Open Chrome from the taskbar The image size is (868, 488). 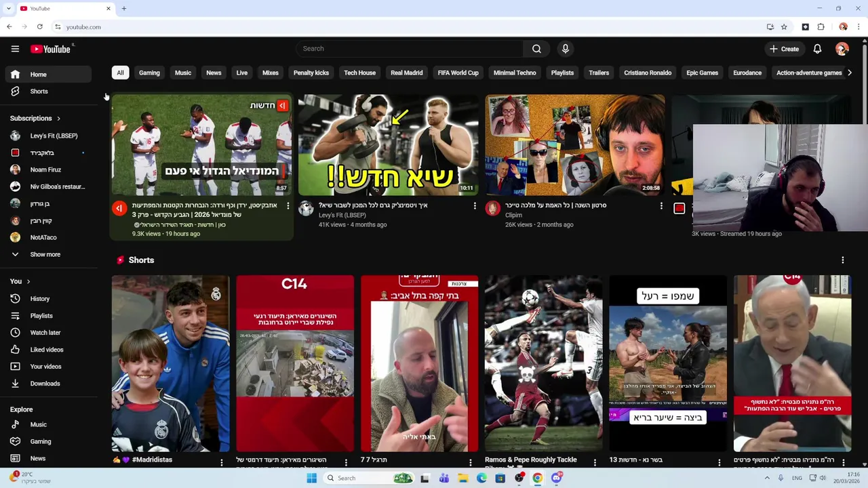(537, 478)
